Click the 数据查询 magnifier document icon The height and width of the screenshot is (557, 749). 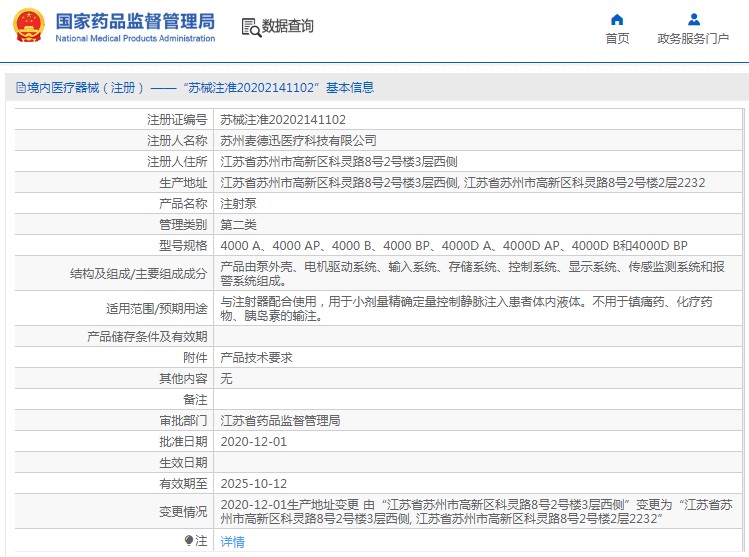[x=250, y=27]
